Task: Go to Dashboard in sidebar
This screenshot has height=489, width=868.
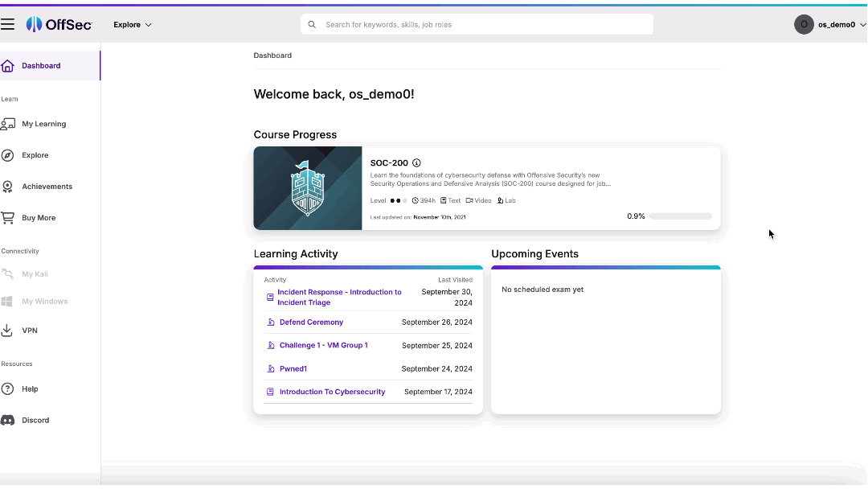Action: (50, 65)
